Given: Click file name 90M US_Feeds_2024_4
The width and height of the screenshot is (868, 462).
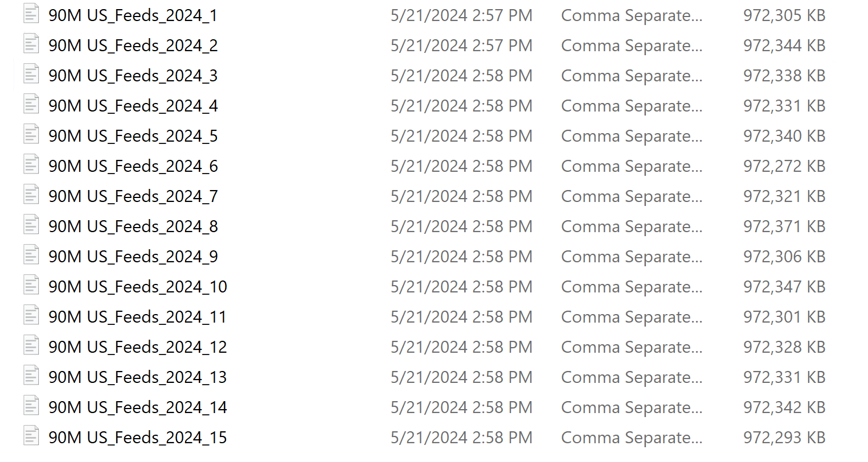Looking at the screenshot, I should click(x=133, y=106).
